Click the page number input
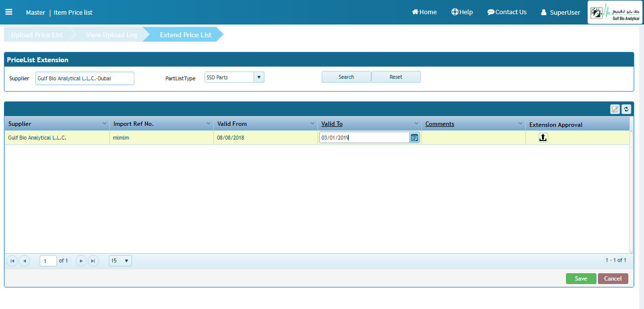The image size is (644, 309). [x=48, y=261]
